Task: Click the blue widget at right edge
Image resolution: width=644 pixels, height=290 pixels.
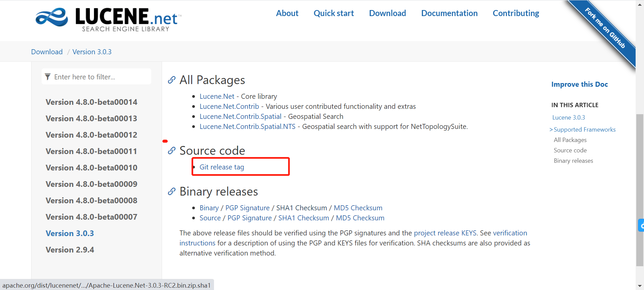Action: click(x=641, y=225)
